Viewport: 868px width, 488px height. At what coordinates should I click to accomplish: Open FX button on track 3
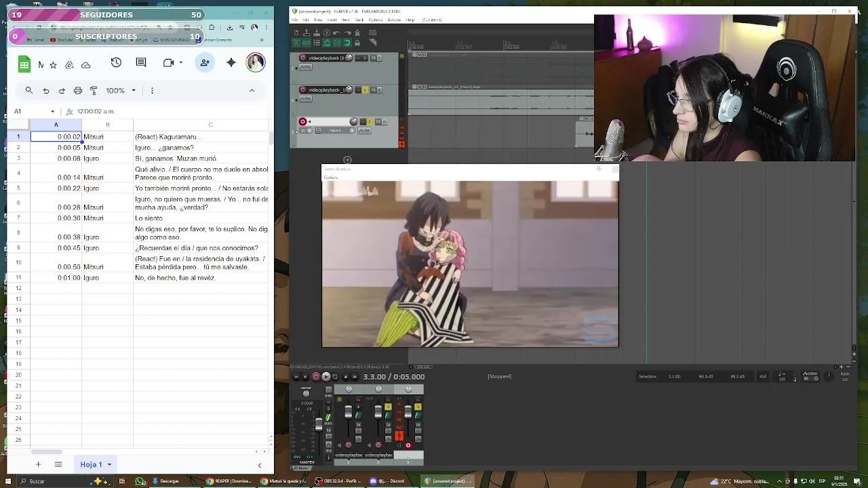378,122
